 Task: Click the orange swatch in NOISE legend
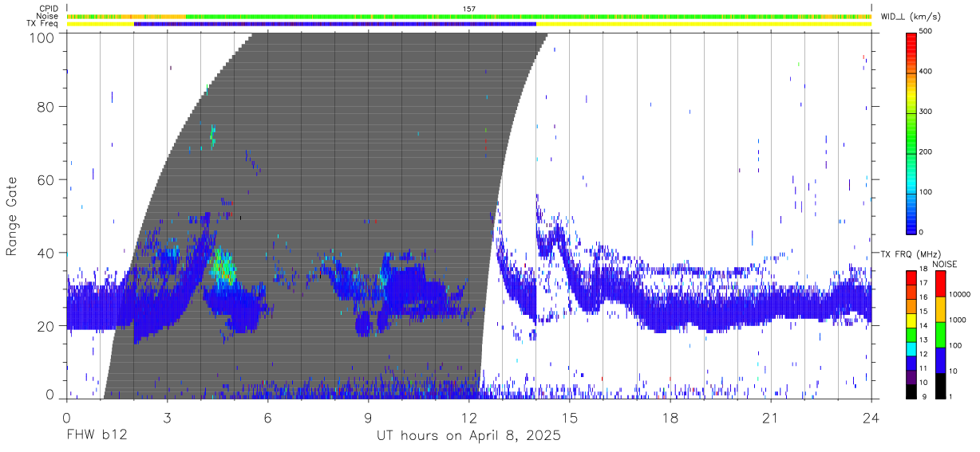[x=940, y=309]
